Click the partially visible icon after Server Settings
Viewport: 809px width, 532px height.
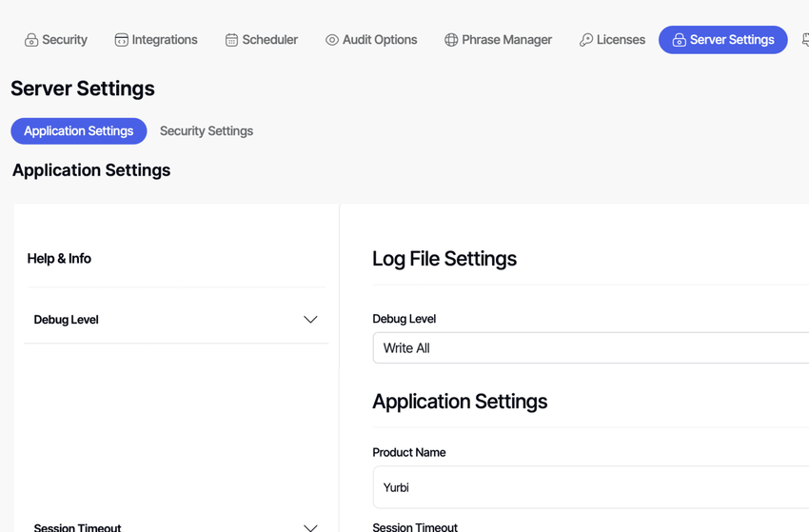[804, 40]
